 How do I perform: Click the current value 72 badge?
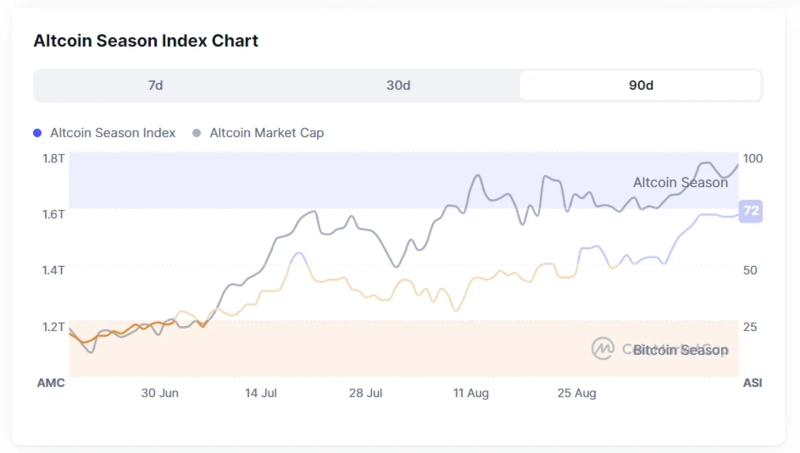tap(751, 211)
